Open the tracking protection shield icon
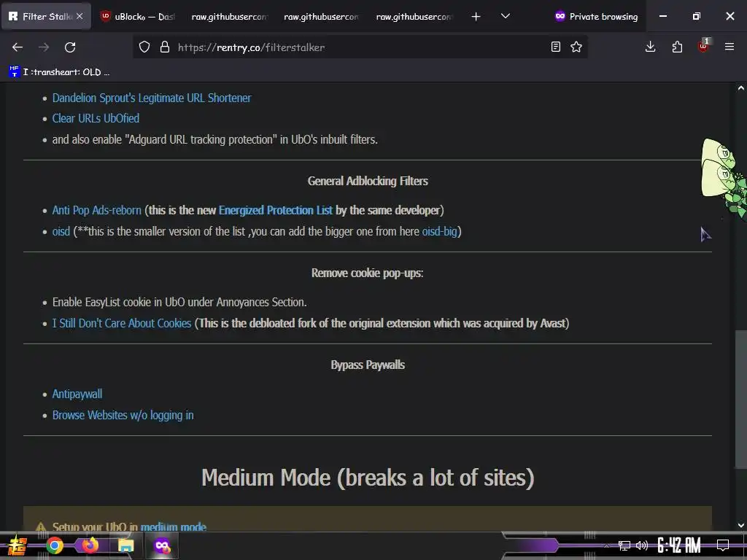This screenshot has height=560, width=747. [x=144, y=47]
